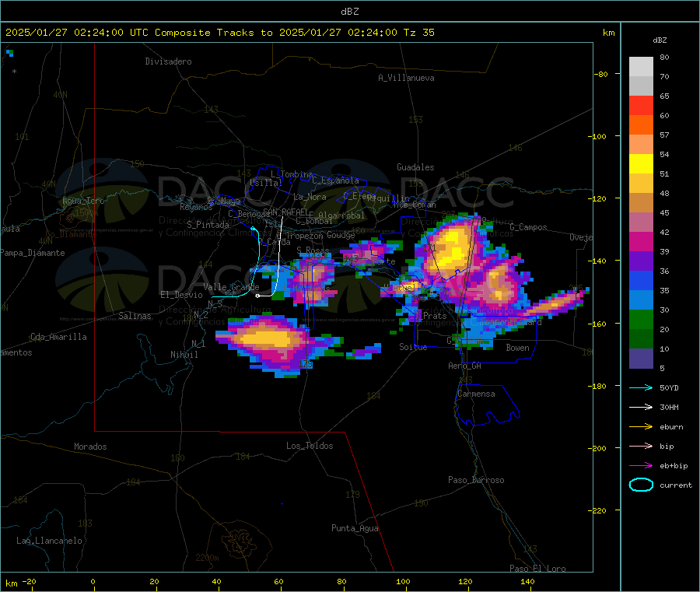Click the dBZ title at top
This screenshot has width=700, height=592.
349,12
